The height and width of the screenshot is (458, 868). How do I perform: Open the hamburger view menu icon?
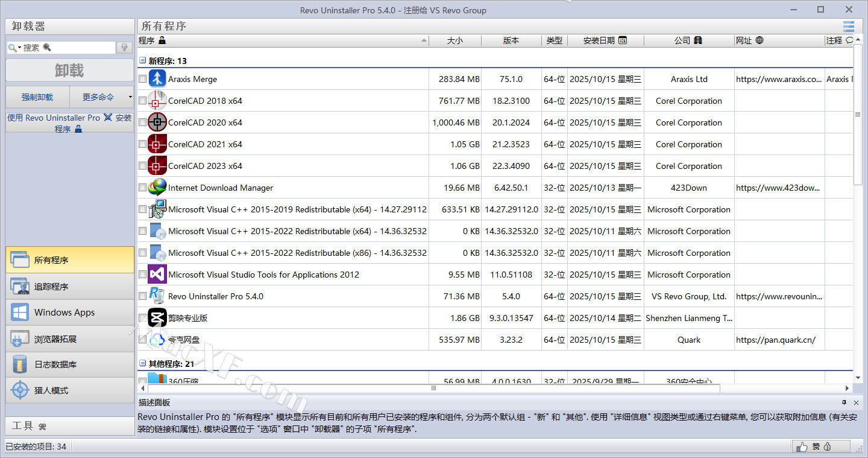pos(849,26)
